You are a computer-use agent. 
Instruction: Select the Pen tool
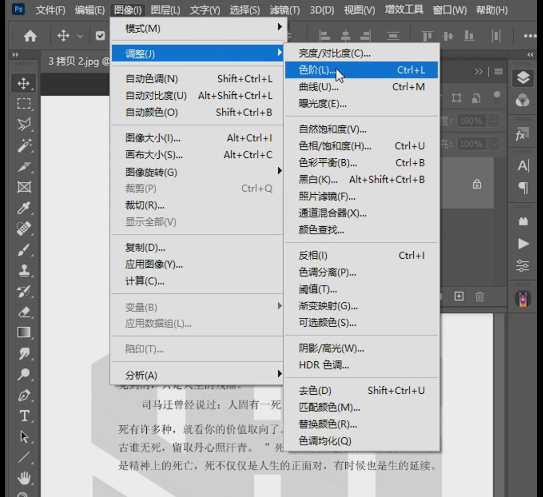[24, 395]
